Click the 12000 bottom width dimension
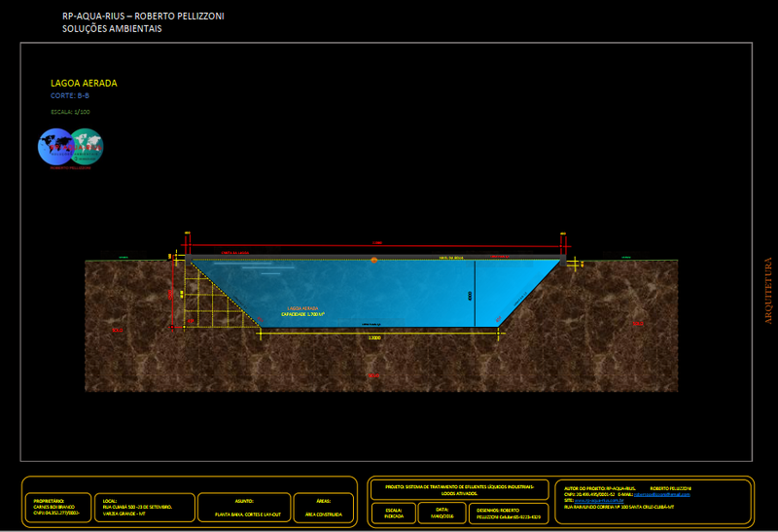This screenshot has height=532, width=778. click(373, 337)
